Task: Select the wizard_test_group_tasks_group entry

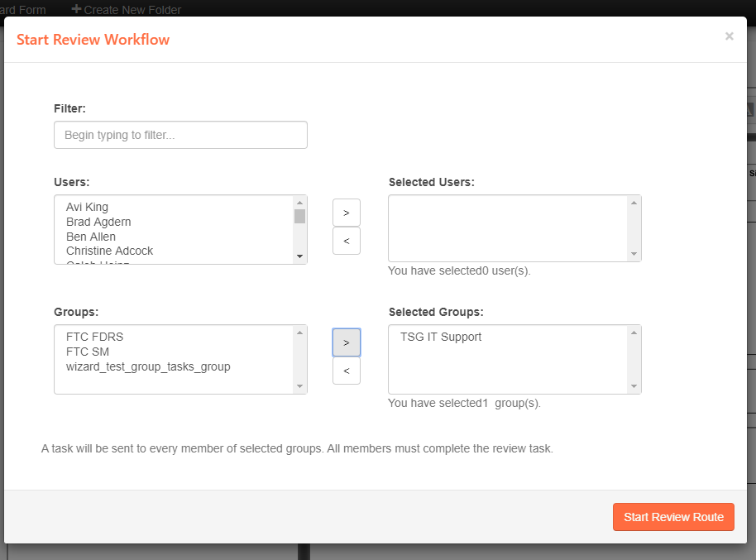Action: (132, 366)
